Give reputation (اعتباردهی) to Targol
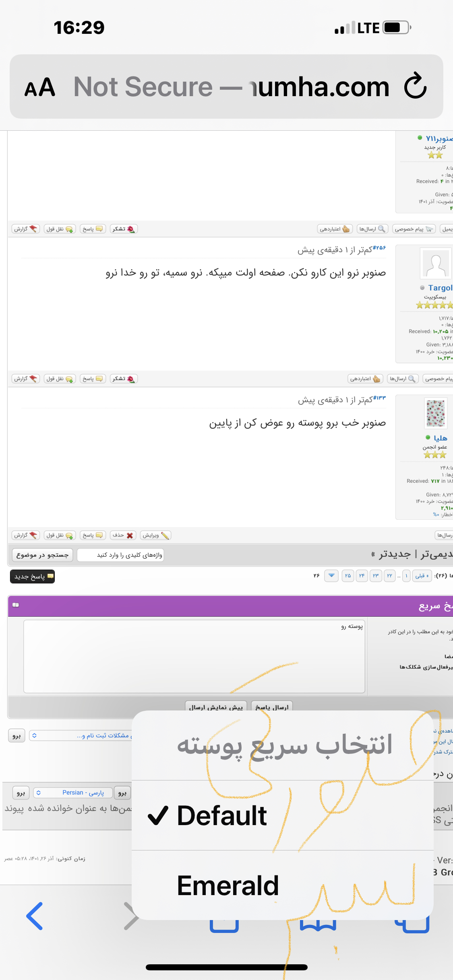453x980 pixels. click(365, 379)
